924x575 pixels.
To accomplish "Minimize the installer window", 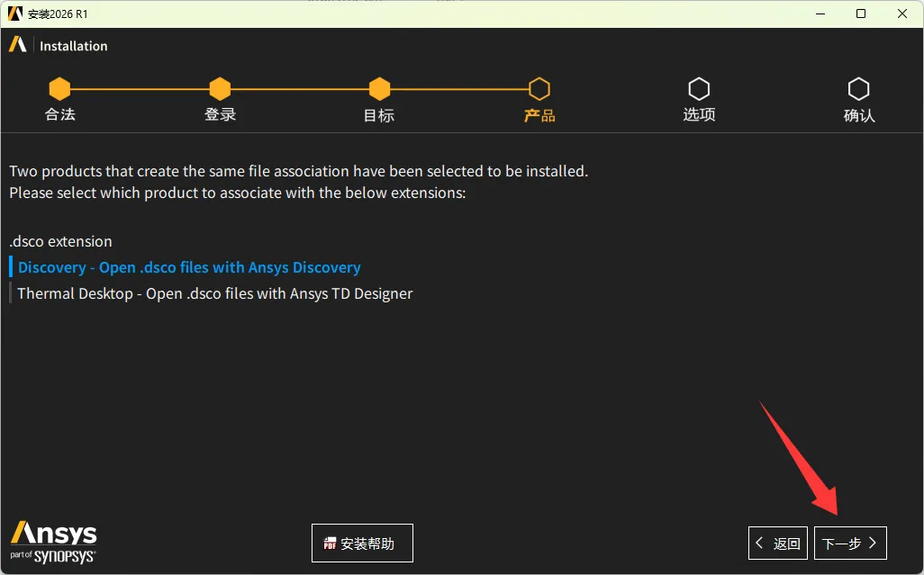I will pos(820,13).
